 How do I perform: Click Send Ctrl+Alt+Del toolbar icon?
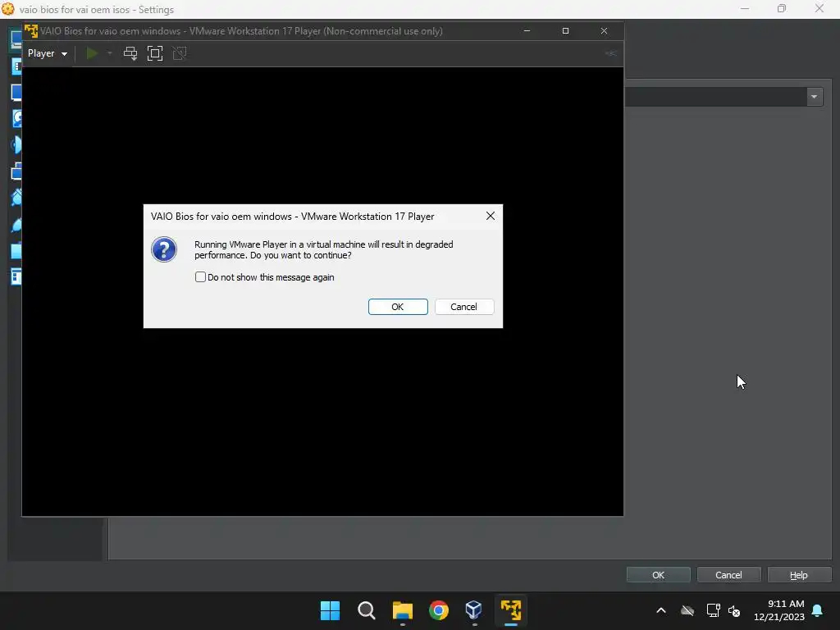click(x=130, y=53)
